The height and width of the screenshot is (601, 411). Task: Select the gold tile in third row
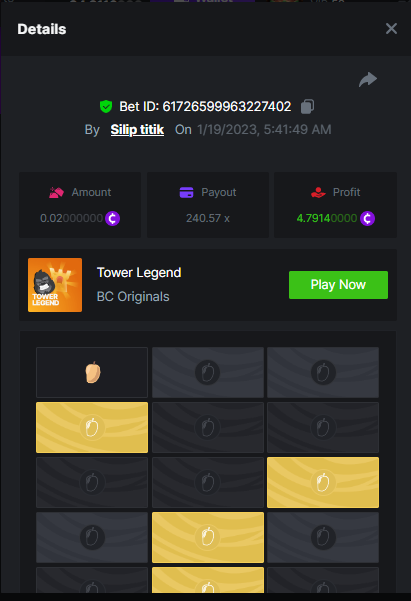pos(323,482)
